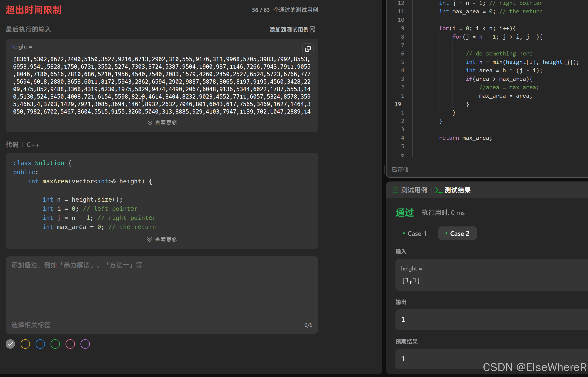
Task: Click the notes text area
Action: pos(161,285)
